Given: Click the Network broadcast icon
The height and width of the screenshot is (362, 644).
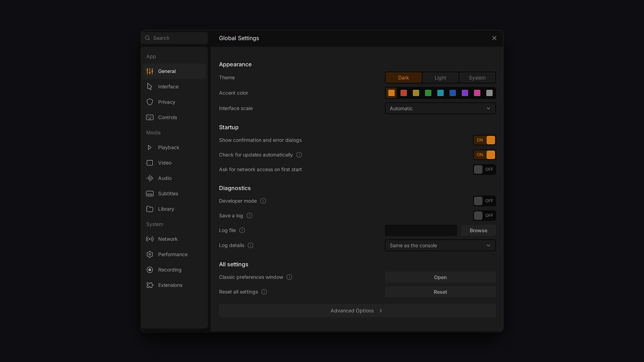Looking at the screenshot, I should point(150,239).
